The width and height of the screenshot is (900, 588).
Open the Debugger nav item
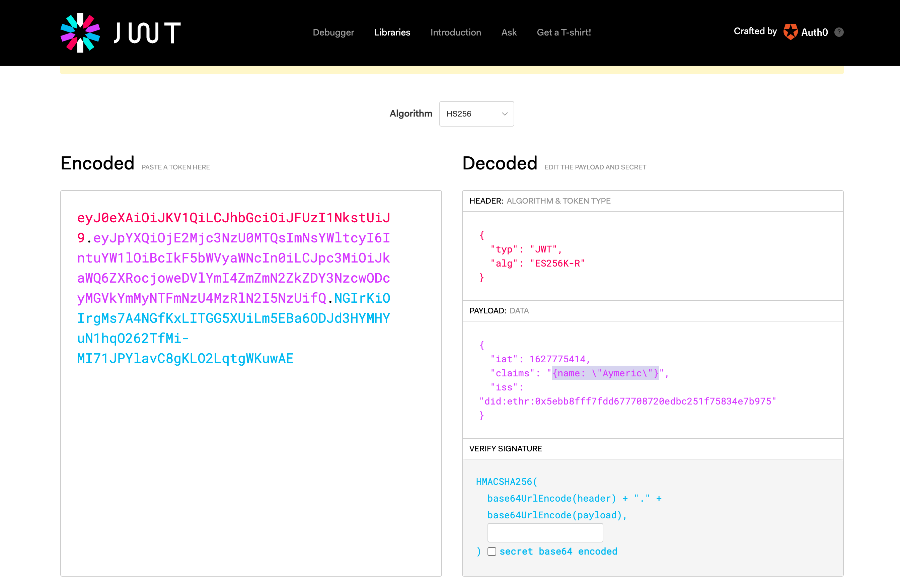[333, 32]
